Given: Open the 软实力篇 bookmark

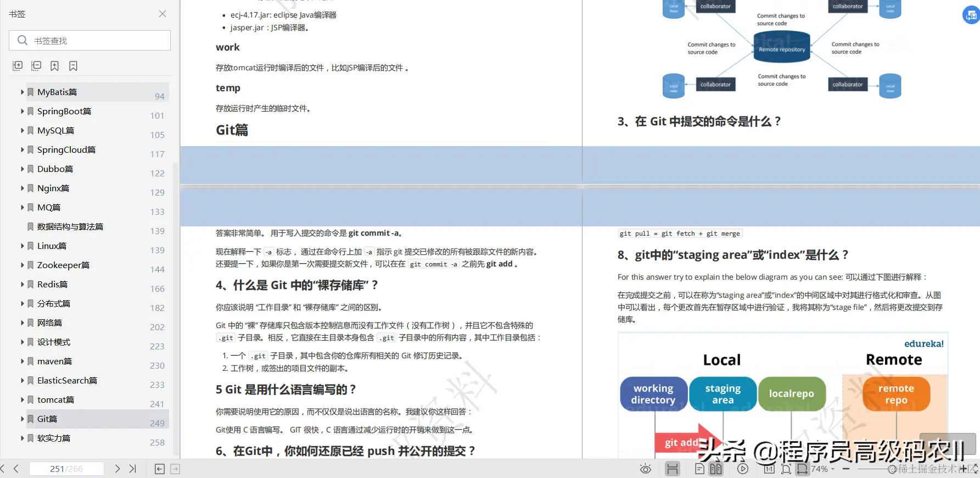Looking at the screenshot, I should pyautogui.click(x=54, y=438).
